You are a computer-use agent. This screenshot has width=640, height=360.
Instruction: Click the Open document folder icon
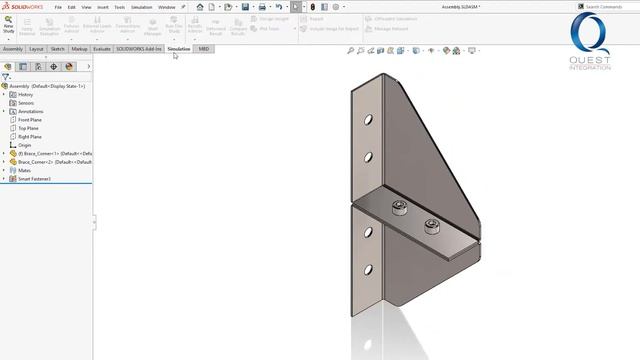point(228,7)
